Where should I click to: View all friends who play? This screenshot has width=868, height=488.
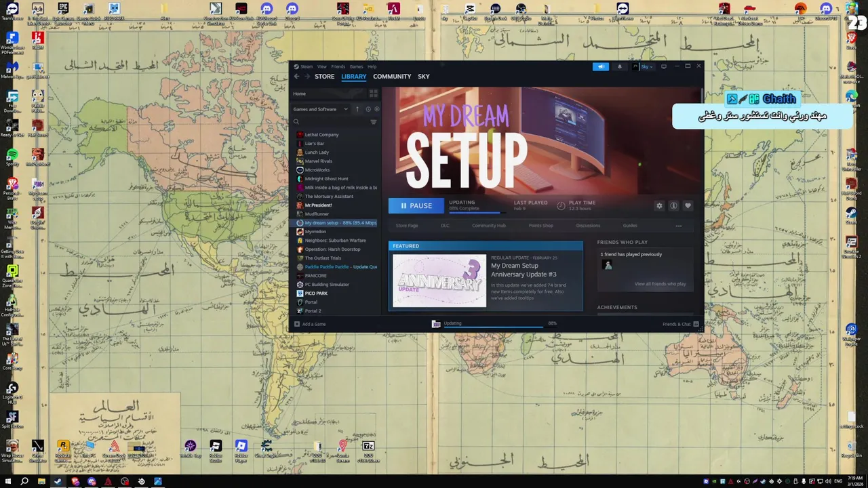click(660, 284)
